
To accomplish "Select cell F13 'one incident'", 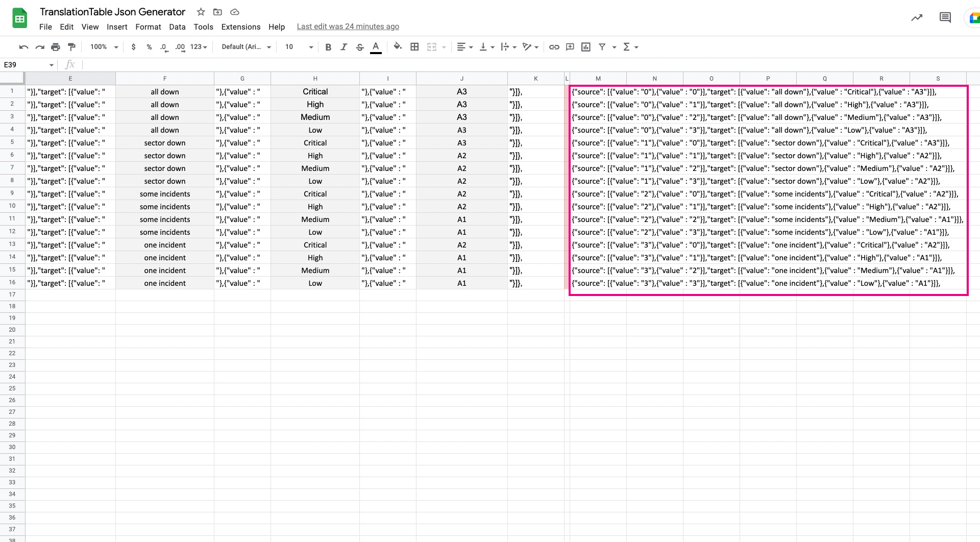I will [165, 245].
